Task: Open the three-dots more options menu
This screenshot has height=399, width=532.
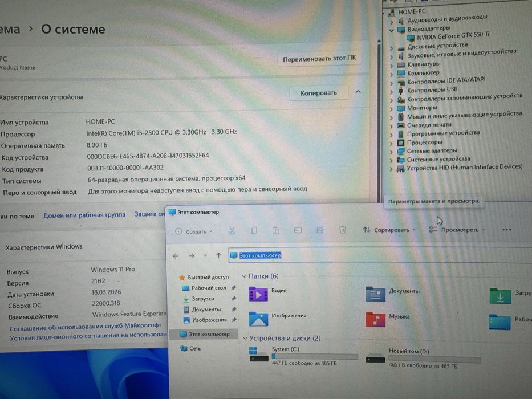Action: click(x=506, y=230)
